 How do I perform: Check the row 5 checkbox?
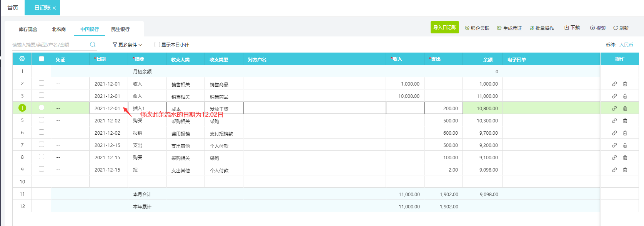coord(42,120)
